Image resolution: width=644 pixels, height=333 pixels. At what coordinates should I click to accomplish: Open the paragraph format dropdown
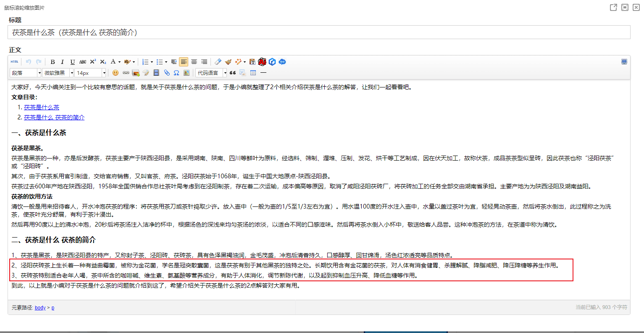26,73
